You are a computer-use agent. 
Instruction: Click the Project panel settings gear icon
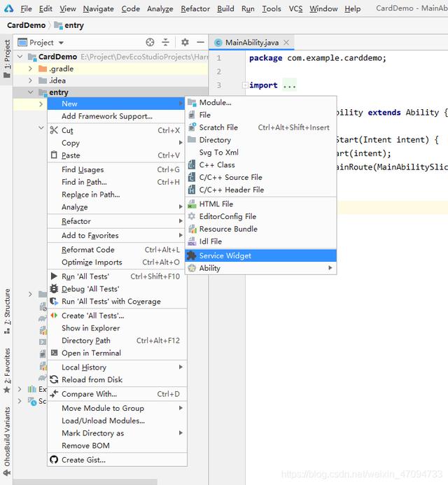pyautogui.click(x=185, y=43)
